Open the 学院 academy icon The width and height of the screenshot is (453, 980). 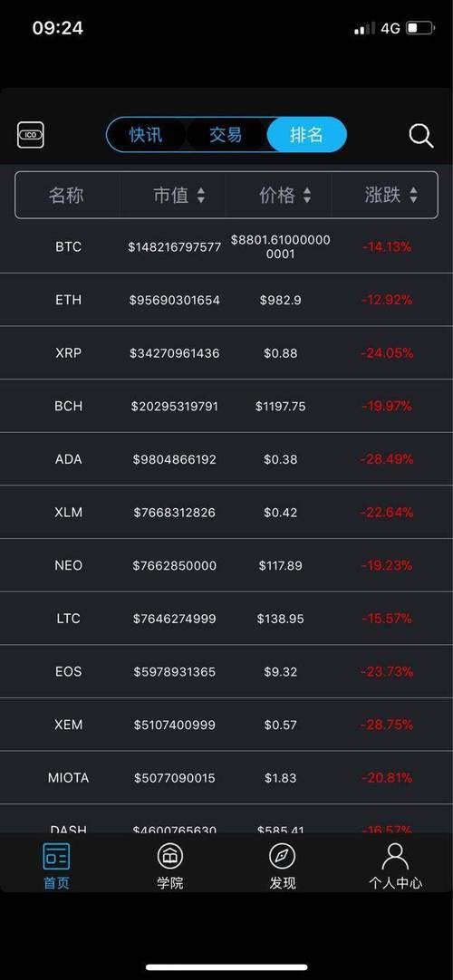[170, 856]
